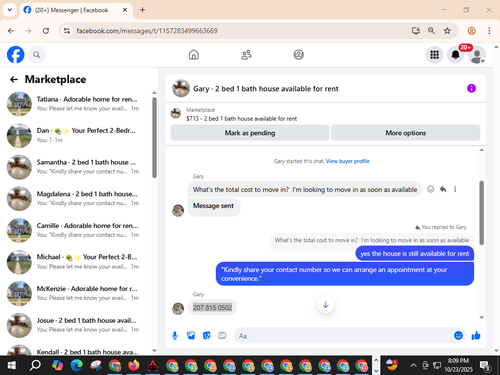Click Mark as pending button
Image resolution: width=500 pixels, height=375 pixels.
point(250,133)
